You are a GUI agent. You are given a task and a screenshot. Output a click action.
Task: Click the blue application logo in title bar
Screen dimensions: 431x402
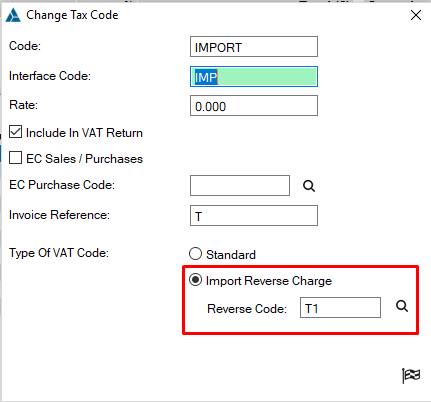(x=13, y=15)
